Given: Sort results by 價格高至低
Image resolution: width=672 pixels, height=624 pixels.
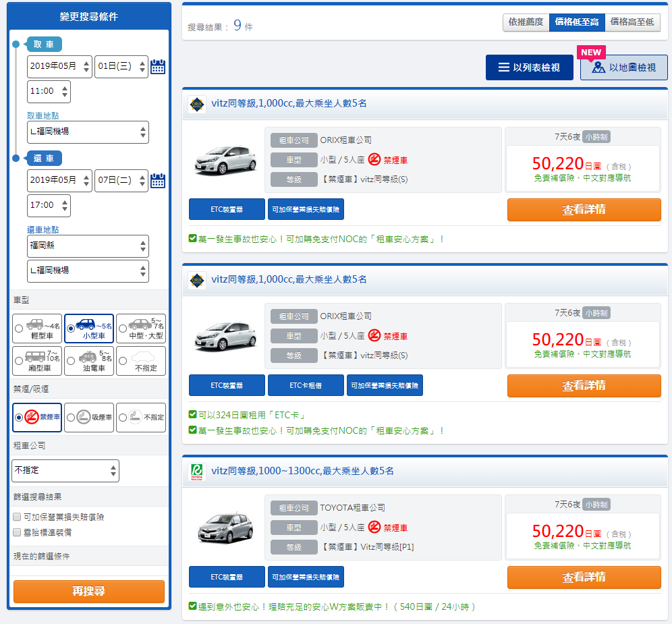Looking at the screenshot, I should [x=632, y=22].
